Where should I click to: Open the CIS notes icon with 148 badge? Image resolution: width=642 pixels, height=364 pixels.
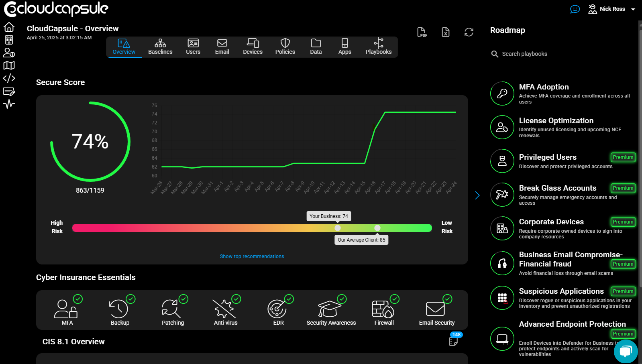click(x=453, y=342)
